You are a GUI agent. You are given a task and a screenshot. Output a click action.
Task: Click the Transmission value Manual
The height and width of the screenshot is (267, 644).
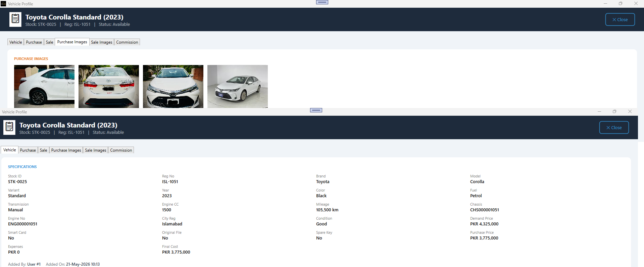tap(15, 210)
